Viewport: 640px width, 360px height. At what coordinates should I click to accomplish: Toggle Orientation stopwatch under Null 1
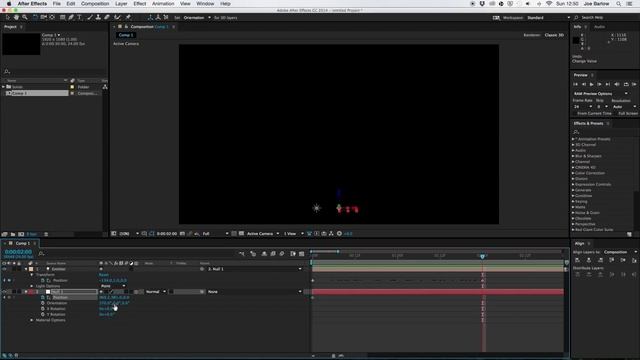(x=43, y=303)
